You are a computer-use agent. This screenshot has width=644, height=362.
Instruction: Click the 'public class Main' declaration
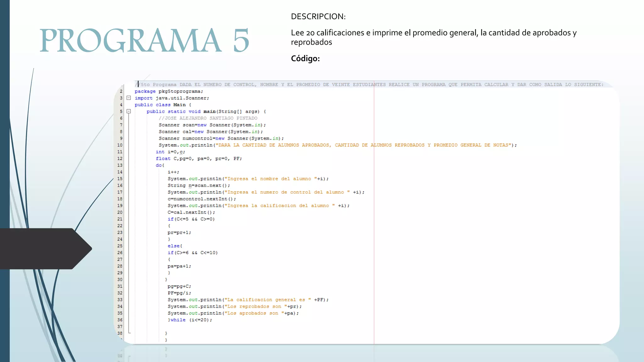[x=163, y=105]
